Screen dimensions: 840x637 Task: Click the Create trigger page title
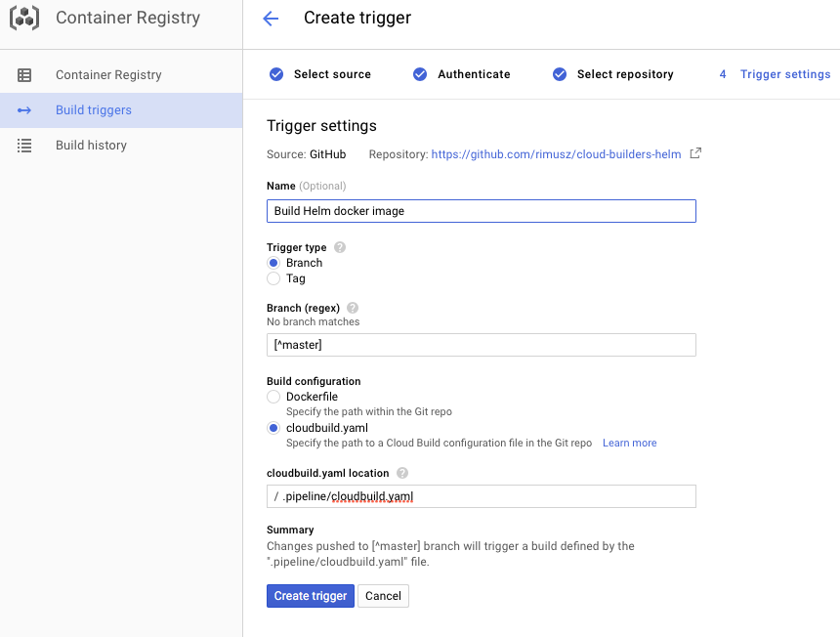click(357, 19)
